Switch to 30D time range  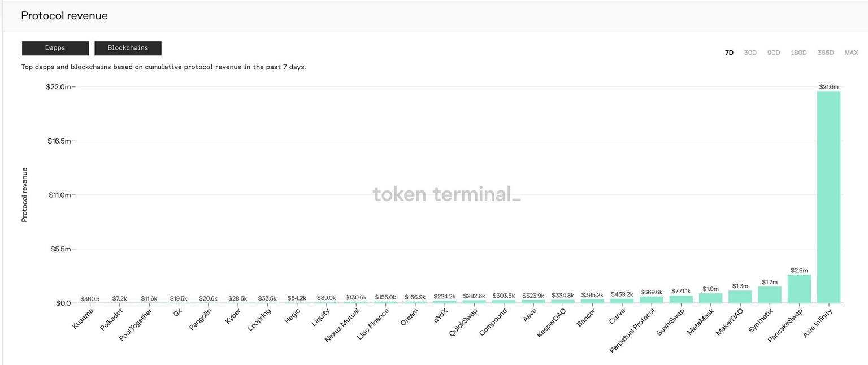click(x=750, y=53)
